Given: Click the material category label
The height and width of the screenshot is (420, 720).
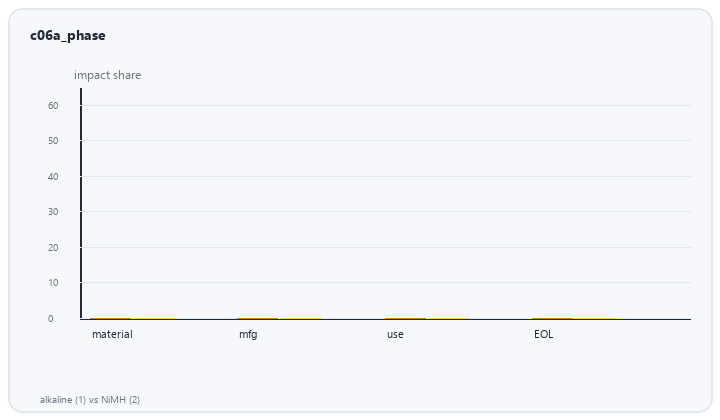Looking at the screenshot, I should [x=112, y=334].
